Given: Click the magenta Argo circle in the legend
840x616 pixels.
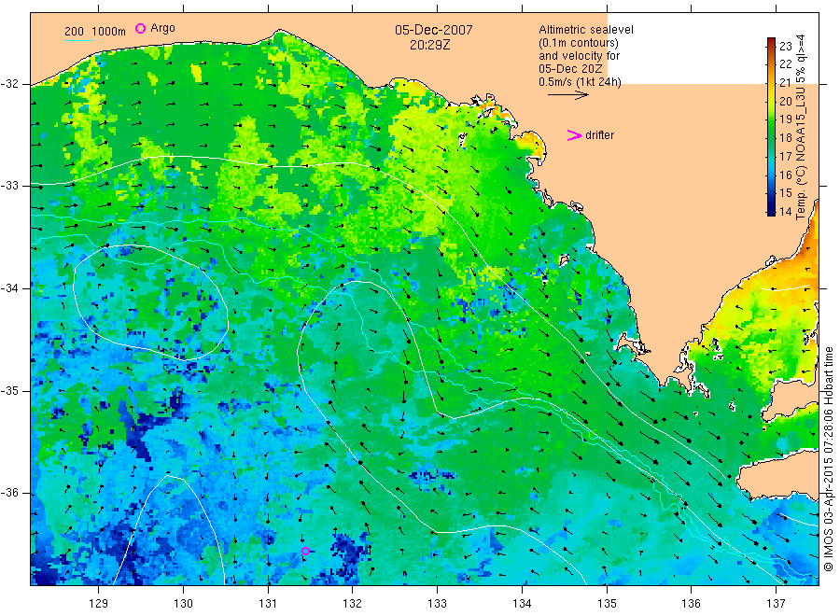Looking at the screenshot, I should click(140, 28).
